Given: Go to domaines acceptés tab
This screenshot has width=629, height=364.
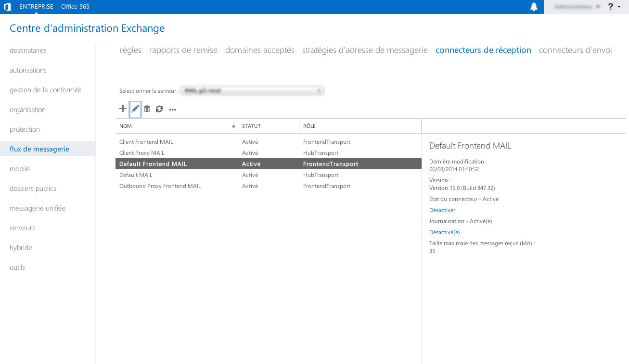Looking at the screenshot, I should tap(259, 50).
